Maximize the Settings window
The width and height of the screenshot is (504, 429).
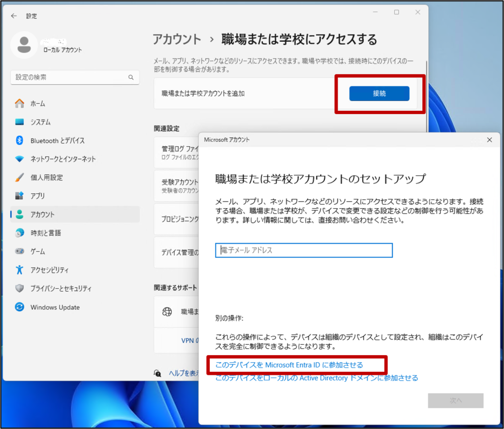pos(396,12)
